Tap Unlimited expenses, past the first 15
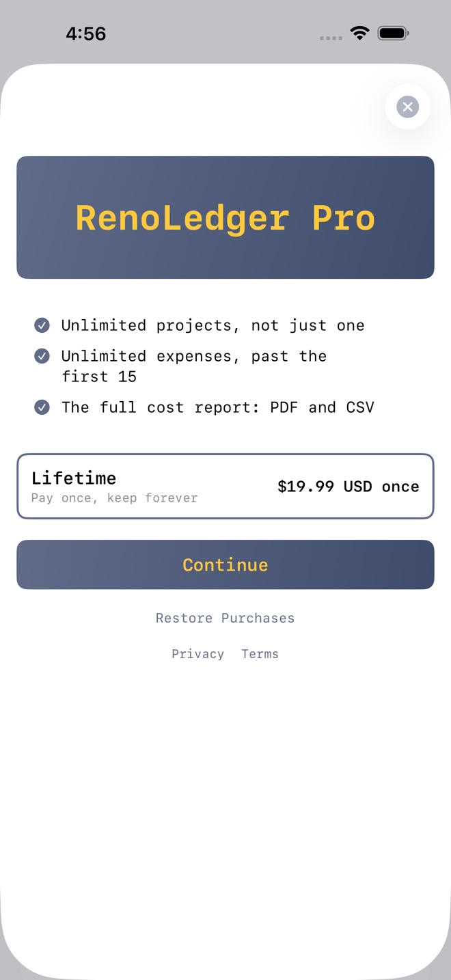 tap(194, 366)
